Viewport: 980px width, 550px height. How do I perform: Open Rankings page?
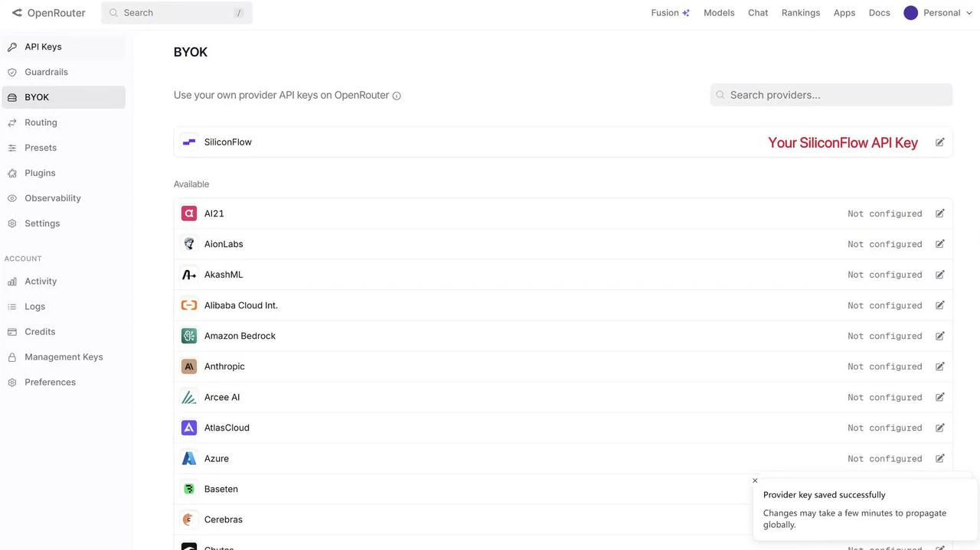coord(801,13)
